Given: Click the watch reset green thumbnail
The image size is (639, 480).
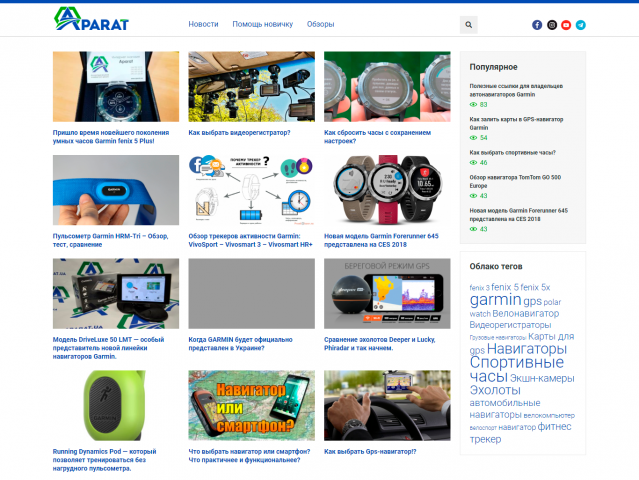Looking at the screenshot, I should (x=387, y=86).
